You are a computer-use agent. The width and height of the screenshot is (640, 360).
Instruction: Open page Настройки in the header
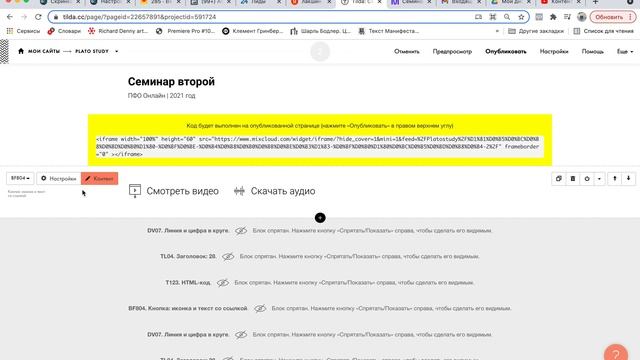pyautogui.click(x=554, y=51)
